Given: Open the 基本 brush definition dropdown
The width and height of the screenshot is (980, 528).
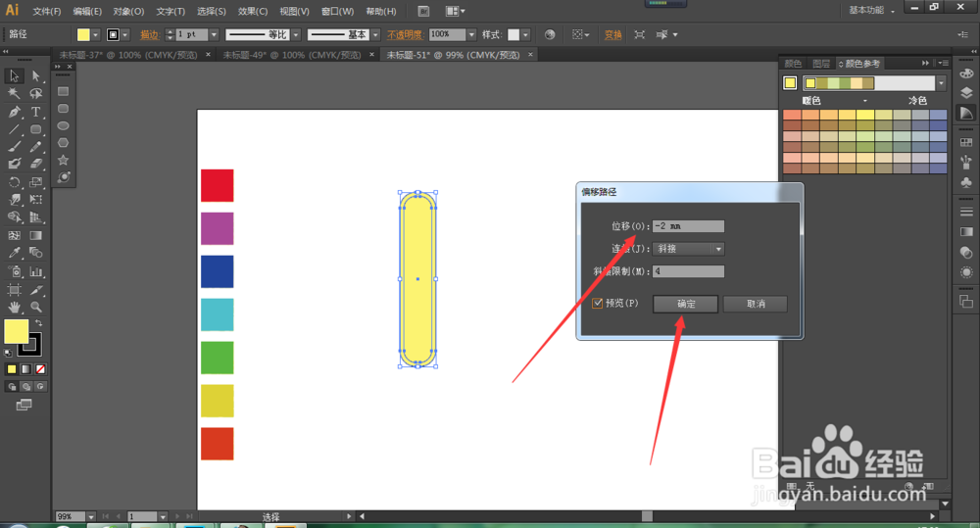Looking at the screenshot, I should click(x=375, y=35).
